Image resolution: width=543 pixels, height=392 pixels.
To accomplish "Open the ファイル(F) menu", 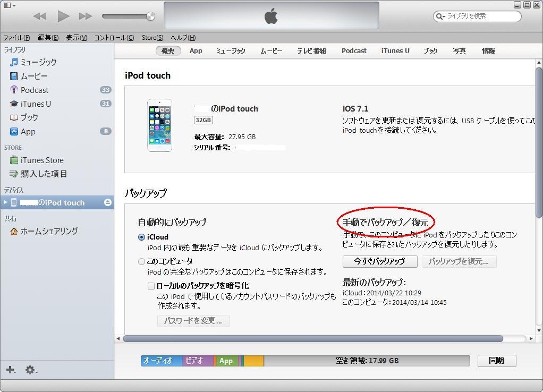I will point(16,37).
